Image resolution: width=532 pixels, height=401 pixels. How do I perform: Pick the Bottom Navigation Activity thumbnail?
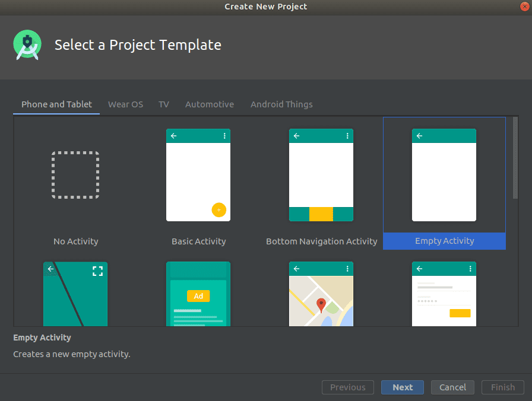point(321,175)
